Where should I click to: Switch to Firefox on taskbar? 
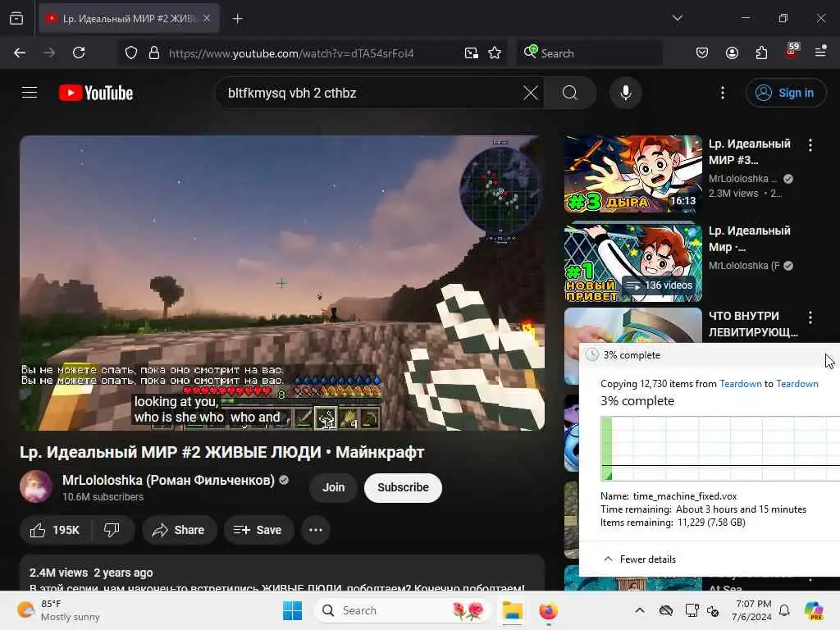click(548, 610)
